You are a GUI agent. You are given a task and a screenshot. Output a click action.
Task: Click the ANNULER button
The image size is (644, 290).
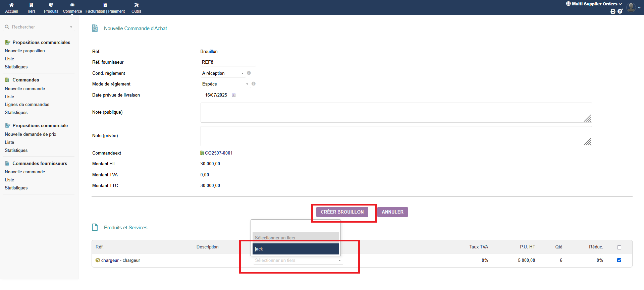coord(392,212)
